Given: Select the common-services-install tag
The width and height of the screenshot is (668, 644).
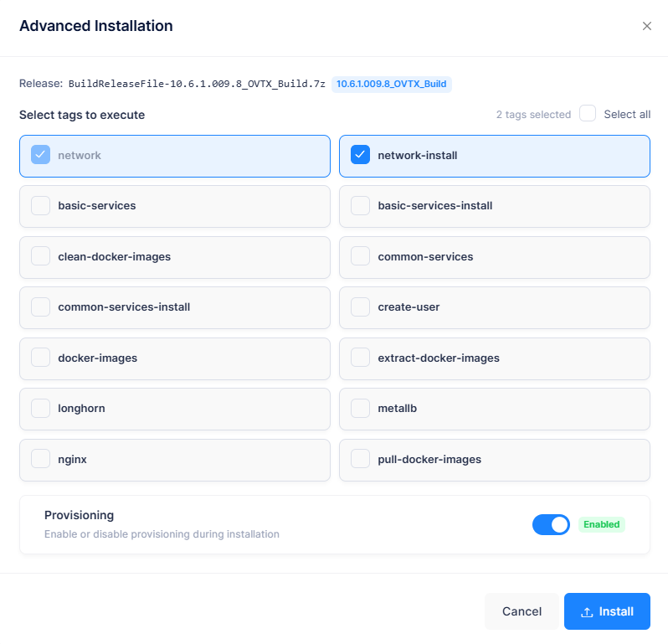Looking at the screenshot, I should click(175, 307).
